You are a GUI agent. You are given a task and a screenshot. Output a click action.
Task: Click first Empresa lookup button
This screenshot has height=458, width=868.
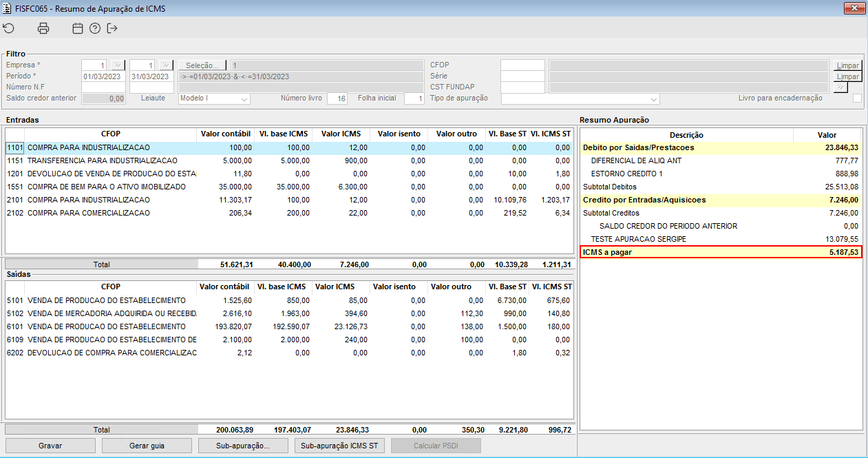(117, 65)
